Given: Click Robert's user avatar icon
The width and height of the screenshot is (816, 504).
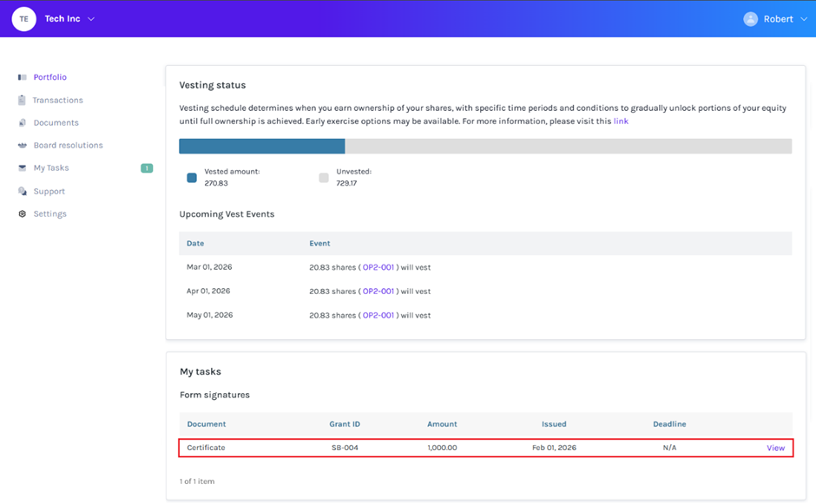Looking at the screenshot, I should pyautogui.click(x=750, y=19).
